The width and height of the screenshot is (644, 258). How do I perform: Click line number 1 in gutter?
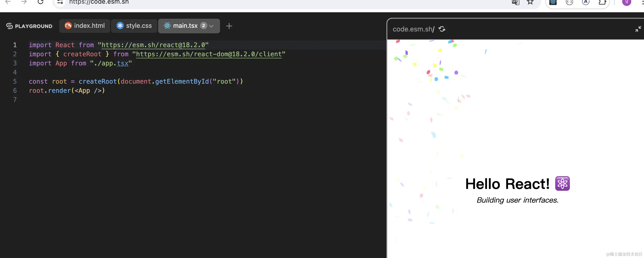pos(15,45)
